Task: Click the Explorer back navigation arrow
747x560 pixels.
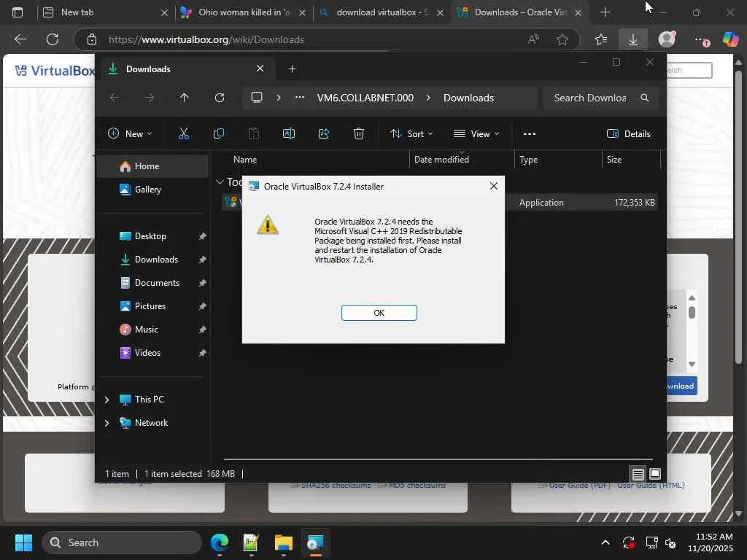Action: (x=115, y=98)
